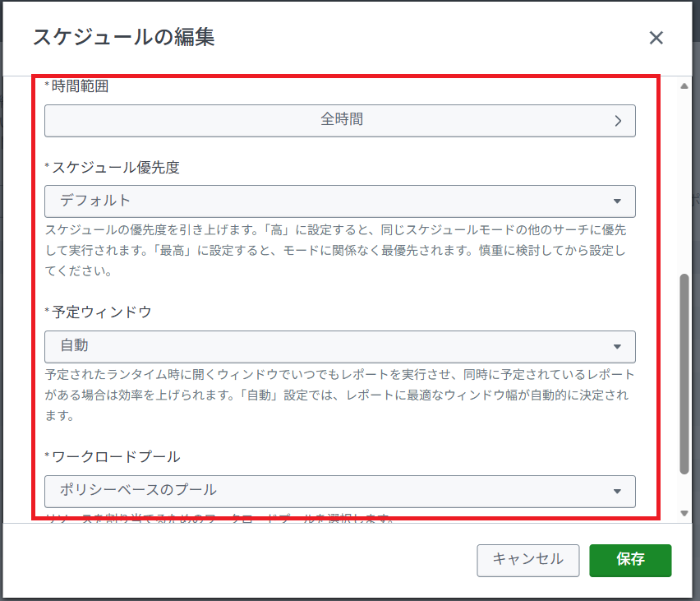The height and width of the screenshot is (601, 700).
Task: Open スケジュール優先度 dropdown showing デフォルト
Action: pyautogui.click(x=340, y=201)
